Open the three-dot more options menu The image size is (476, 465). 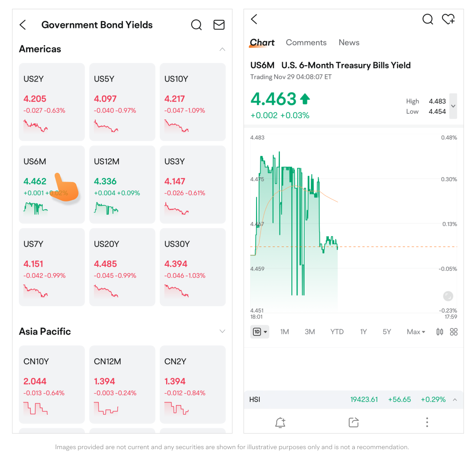(427, 423)
